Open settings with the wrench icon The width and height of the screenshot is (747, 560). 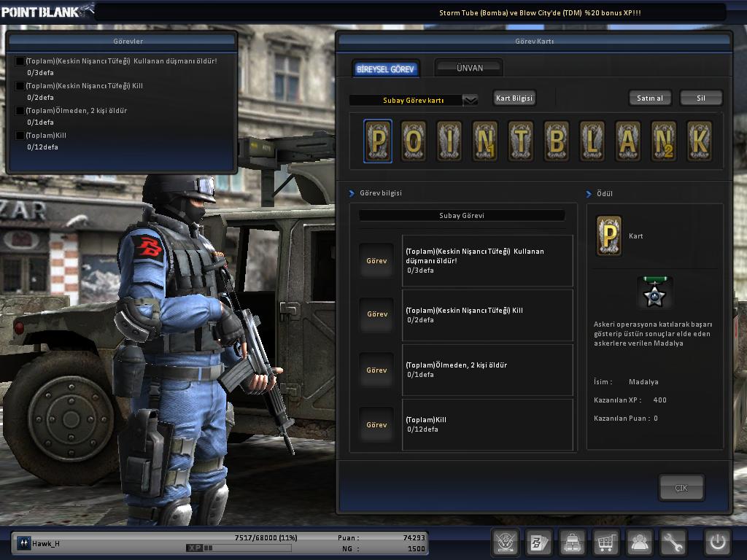[x=673, y=542]
